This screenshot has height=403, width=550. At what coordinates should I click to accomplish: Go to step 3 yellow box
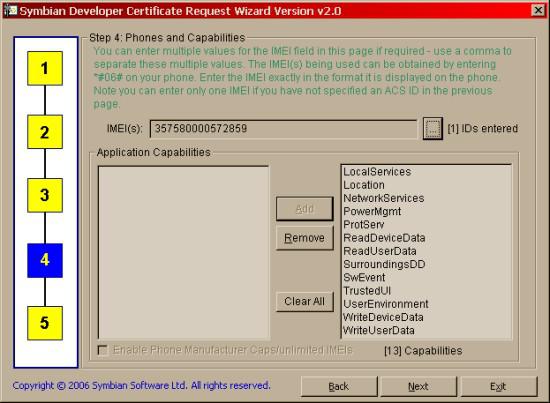[x=45, y=195]
